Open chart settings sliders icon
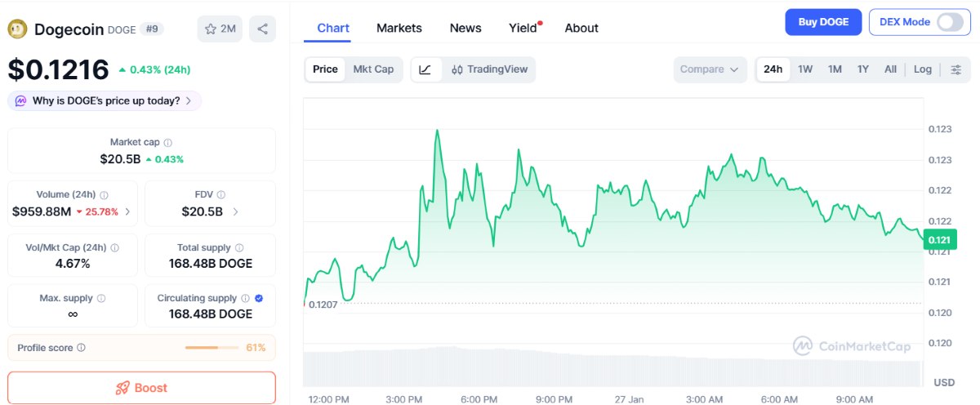980x405 pixels. [955, 69]
